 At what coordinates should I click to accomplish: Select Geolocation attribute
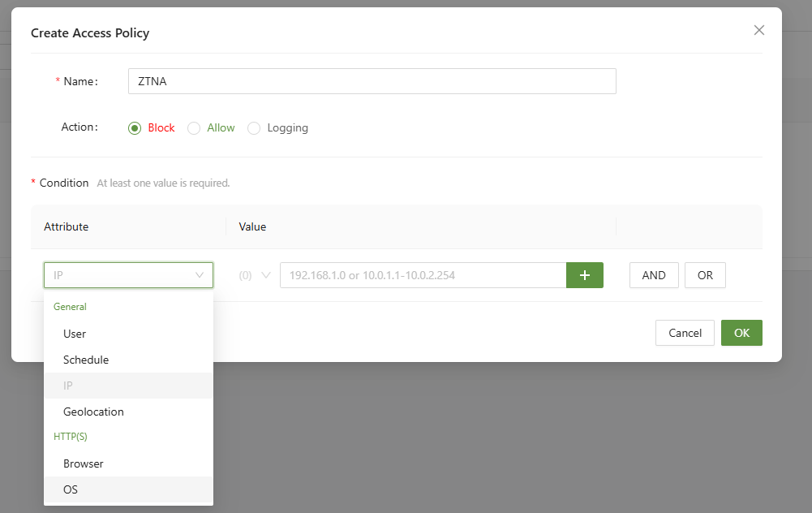point(93,412)
